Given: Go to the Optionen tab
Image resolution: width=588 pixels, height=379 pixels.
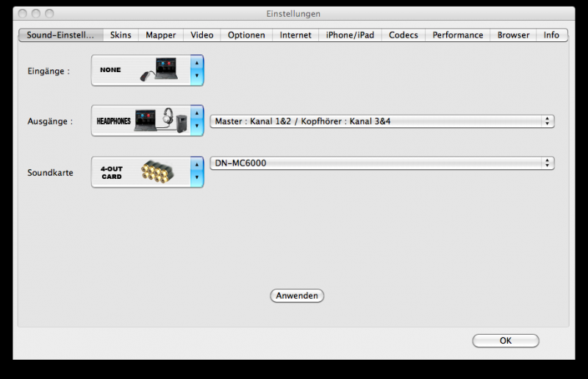Looking at the screenshot, I should coord(246,35).
